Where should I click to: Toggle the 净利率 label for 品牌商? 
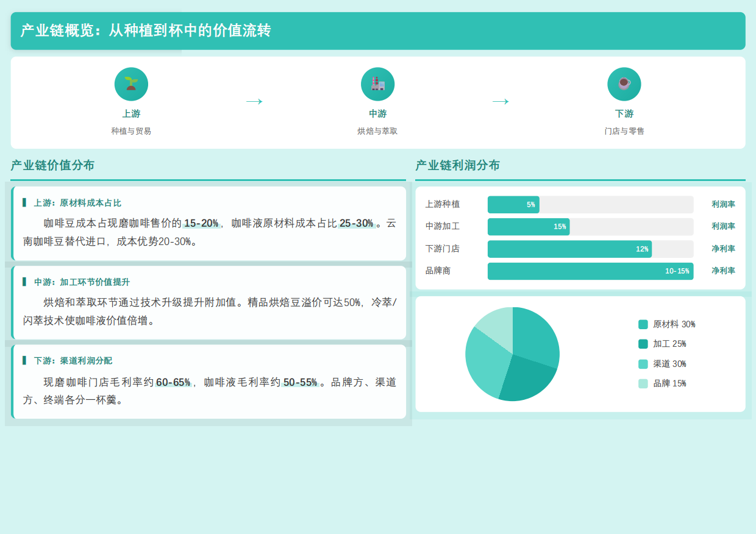pos(723,271)
